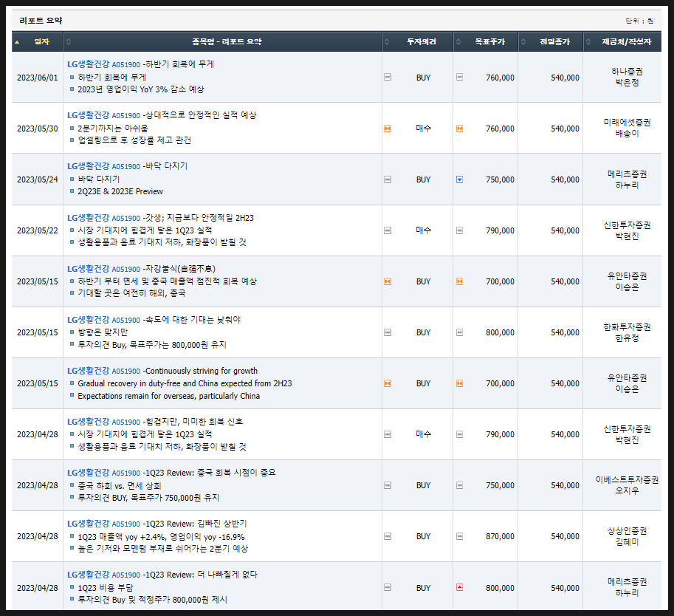Open LG생활건강 link for 상대적으로 안정적인 실적 예상
The width and height of the screenshot is (674, 616).
pyautogui.click(x=88, y=115)
